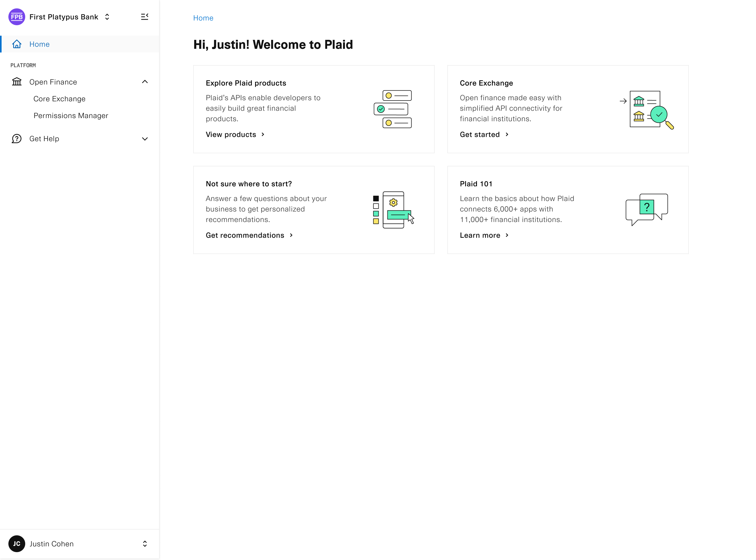Viewport: 756px width, 560px height.
Task: Click the Home breadcrumb link
Action: tap(203, 18)
